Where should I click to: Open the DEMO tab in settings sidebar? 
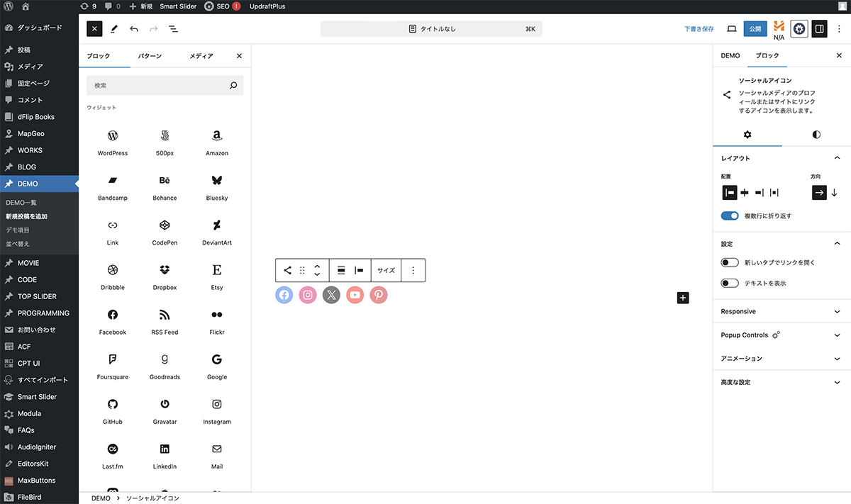coord(730,55)
